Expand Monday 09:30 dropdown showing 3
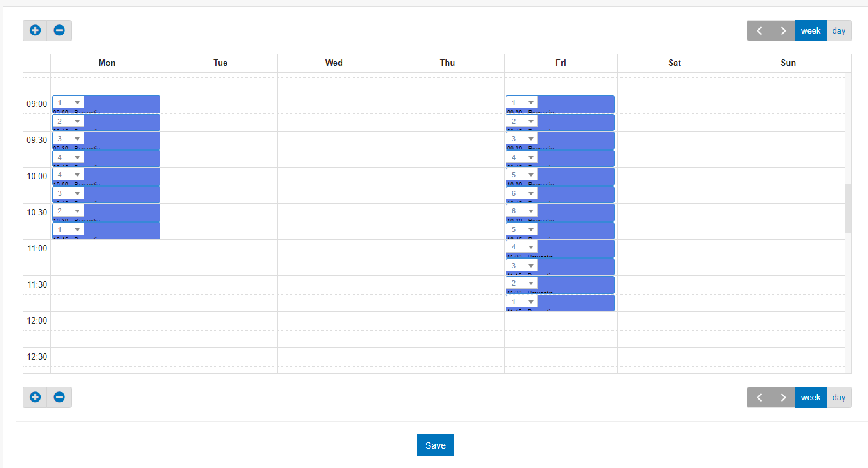868x468 pixels. coord(68,139)
